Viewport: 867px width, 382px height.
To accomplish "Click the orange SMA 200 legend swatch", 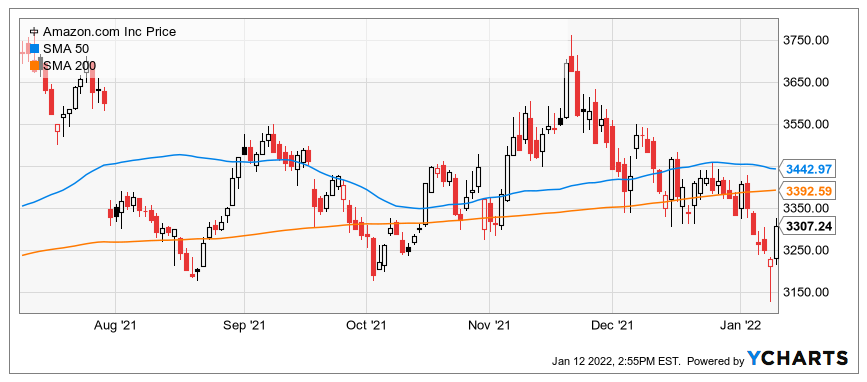I will (x=34, y=66).
